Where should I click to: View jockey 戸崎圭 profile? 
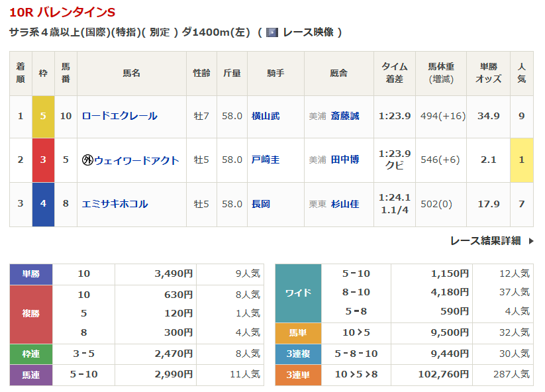(x=266, y=160)
